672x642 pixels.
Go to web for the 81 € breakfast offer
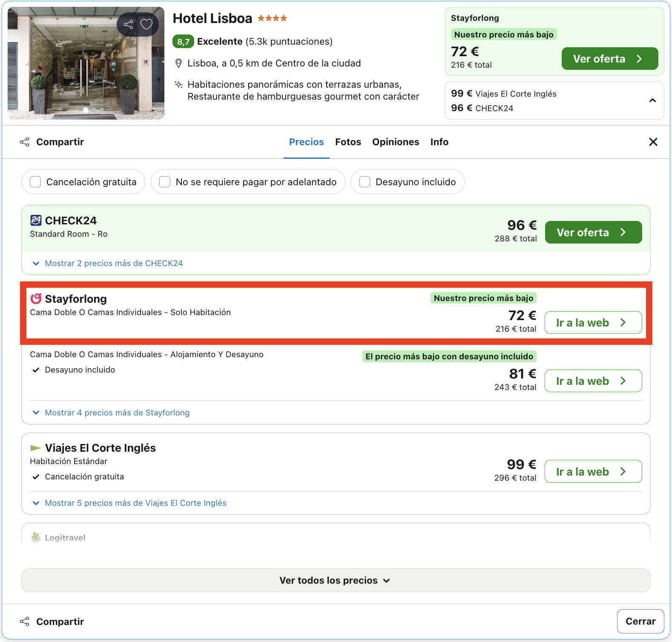point(593,381)
